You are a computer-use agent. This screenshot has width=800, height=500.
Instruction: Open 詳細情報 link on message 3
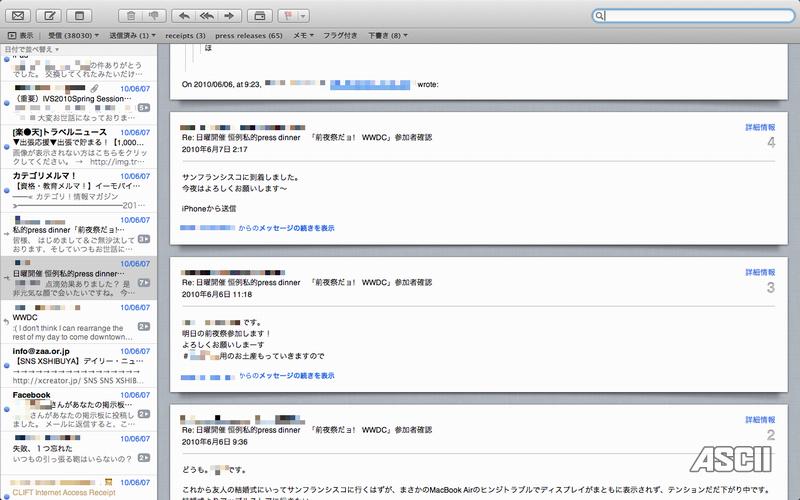[760, 272]
